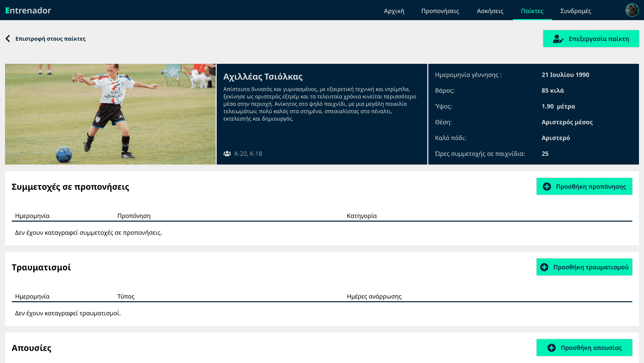The height and width of the screenshot is (363, 644).
Task: Click the Entrenador logo
Action: pyautogui.click(x=28, y=10)
